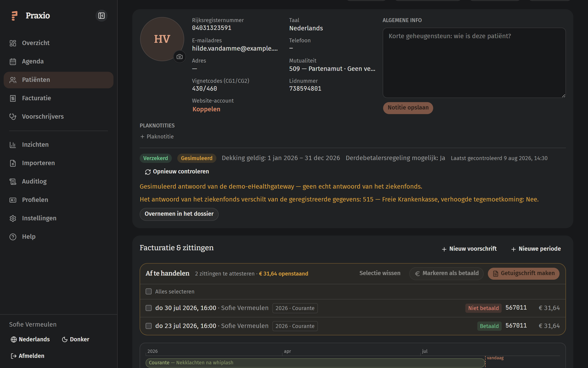Collapse the sidebar panel

(x=101, y=16)
